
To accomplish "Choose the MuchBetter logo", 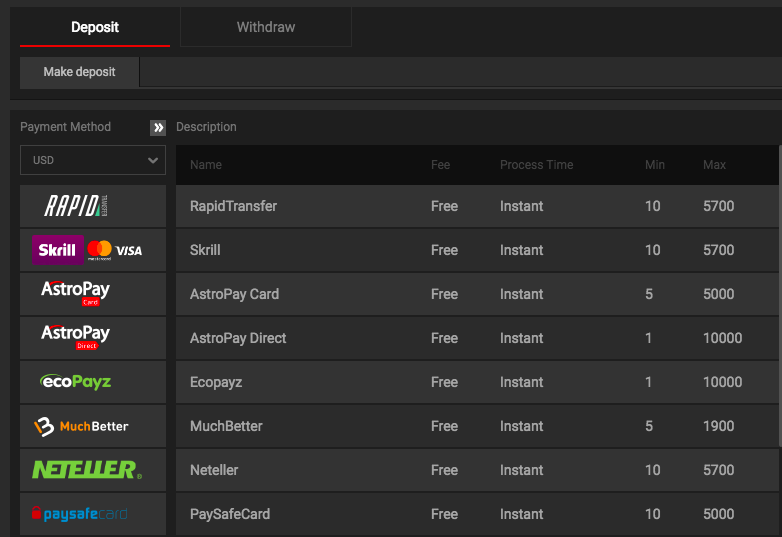I will pyautogui.click(x=93, y=426).
